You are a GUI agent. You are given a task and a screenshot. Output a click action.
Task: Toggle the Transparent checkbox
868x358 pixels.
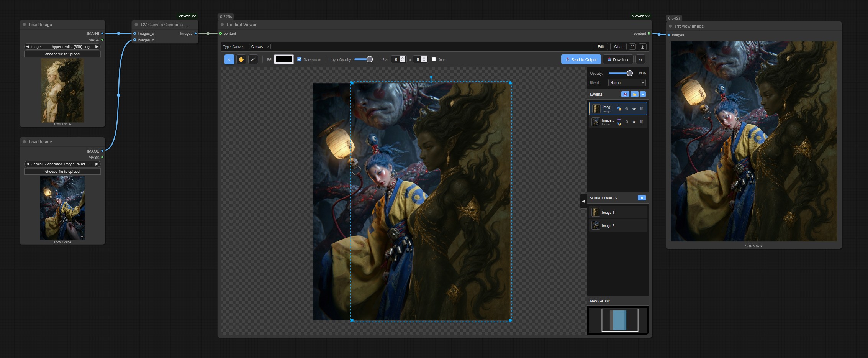pos(300,59)
